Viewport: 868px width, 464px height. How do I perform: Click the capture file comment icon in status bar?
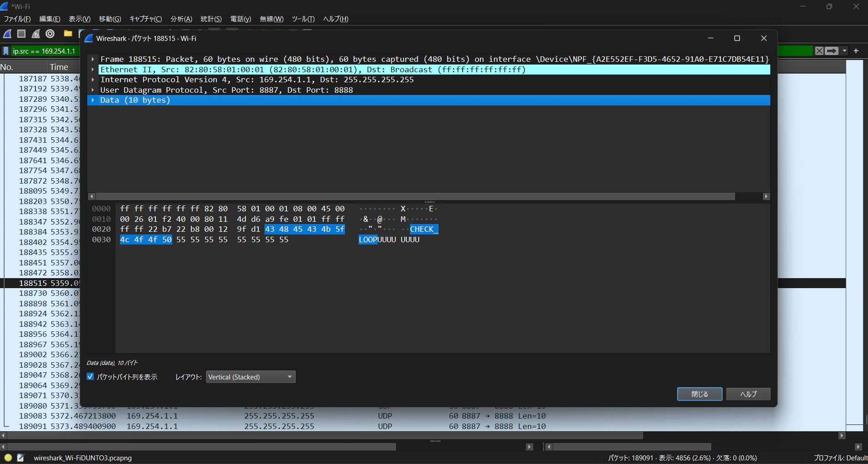tap(20, 458)
